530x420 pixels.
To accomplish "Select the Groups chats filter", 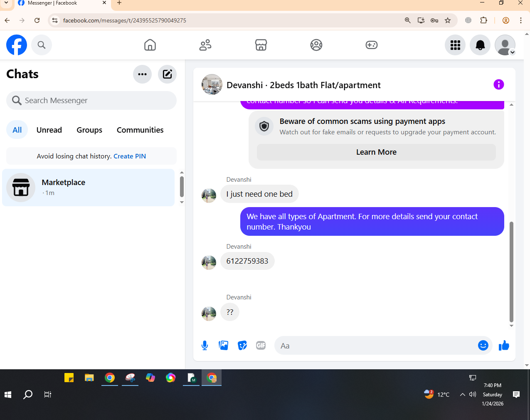I will click(x=89, y=130).
